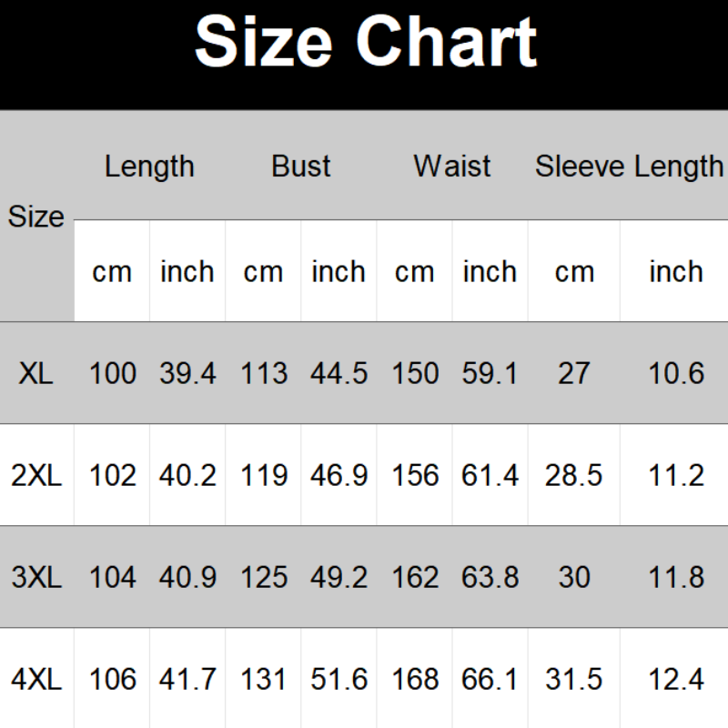The image size is (728, 728).
Task: Click the cm unit under Length
Action: (112, 271)
